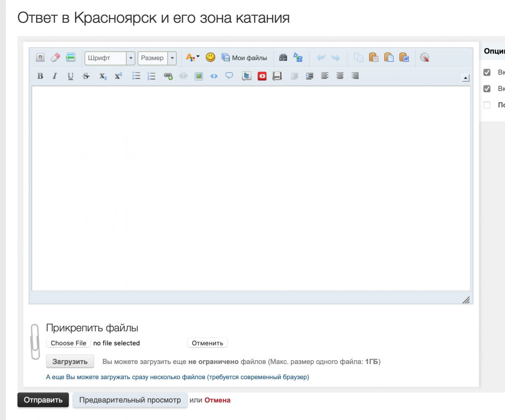The height and width of the screenshot is (420, 505).
Task: Apply subscript formatting
Action: 103,76
